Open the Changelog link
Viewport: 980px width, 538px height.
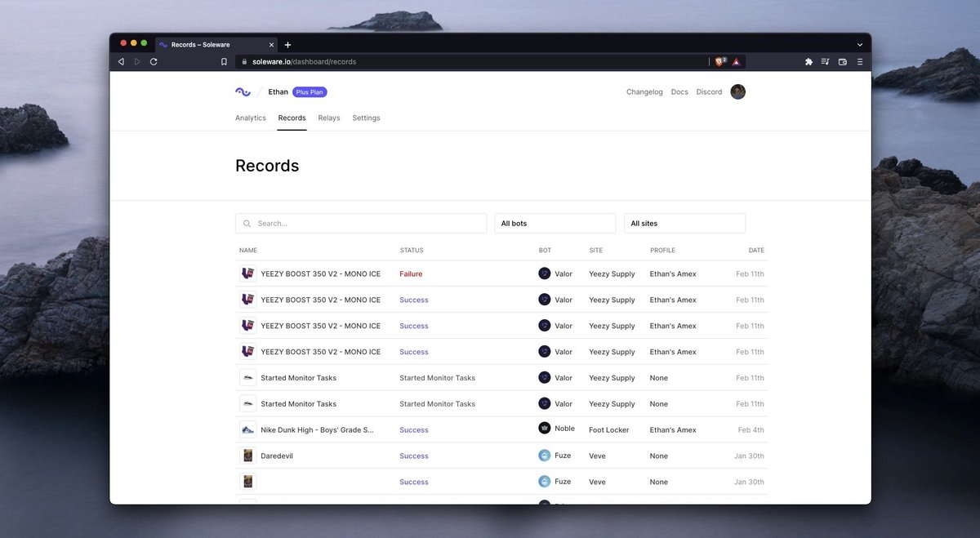(644, 92)
